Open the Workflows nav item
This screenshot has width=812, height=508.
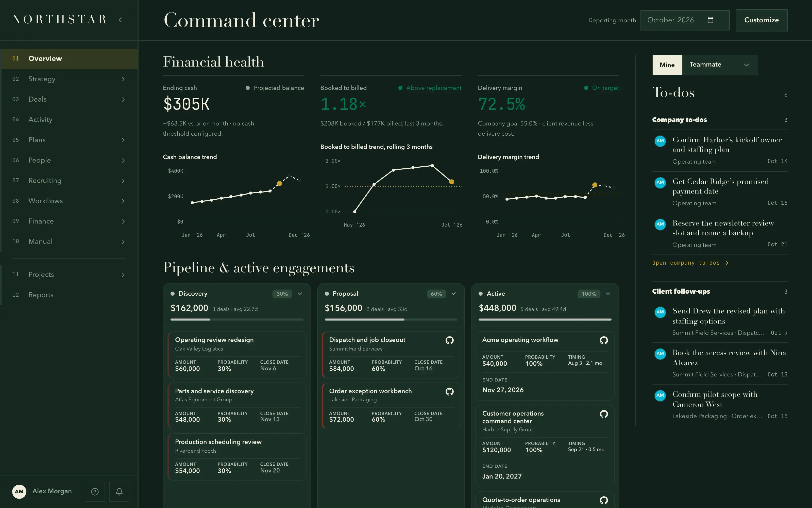click(69, 201)
